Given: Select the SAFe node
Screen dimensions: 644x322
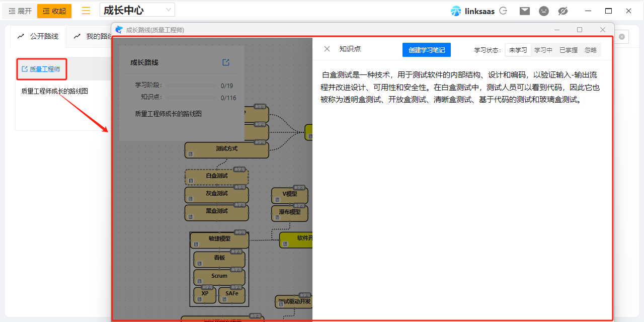Looking at the screenshot, I should coord(232,295).
